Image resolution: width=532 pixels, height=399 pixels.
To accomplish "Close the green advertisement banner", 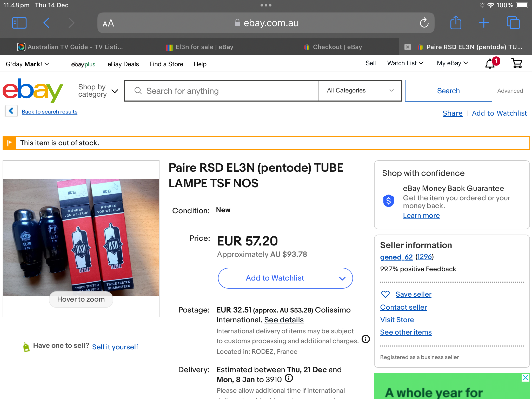I will [x=526, y=378].
